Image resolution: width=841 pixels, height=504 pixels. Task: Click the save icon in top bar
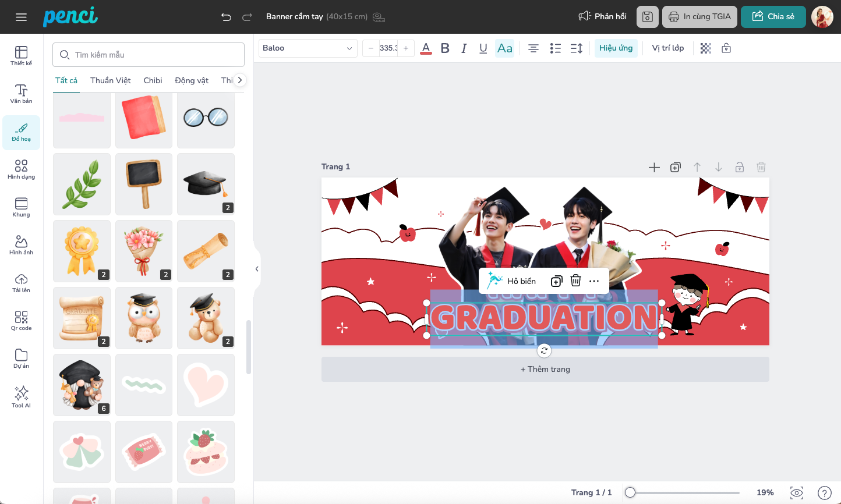(x=647, y=17)
